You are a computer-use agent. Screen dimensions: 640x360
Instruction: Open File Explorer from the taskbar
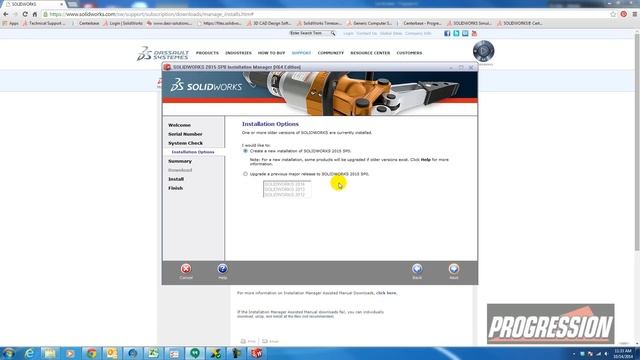coord(50,353)
